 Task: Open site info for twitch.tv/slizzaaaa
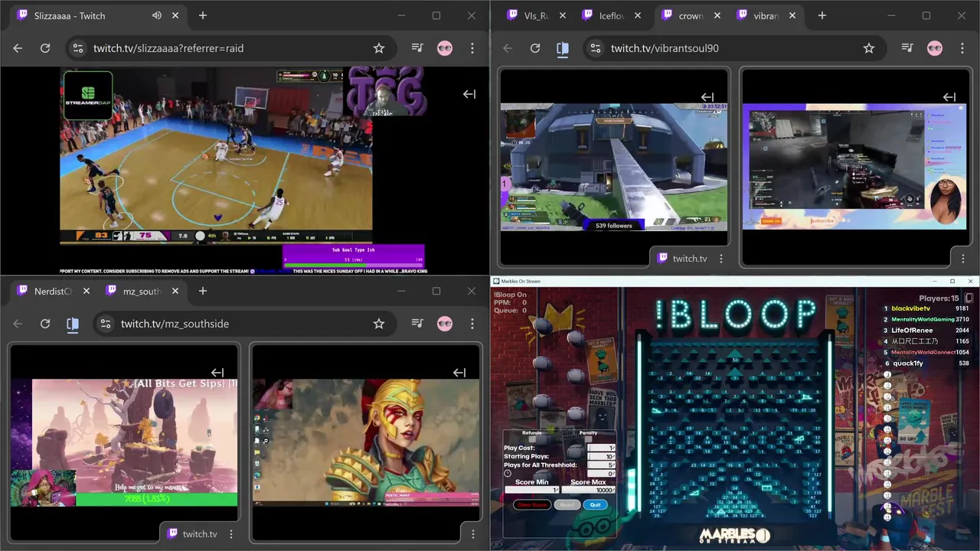77,48
